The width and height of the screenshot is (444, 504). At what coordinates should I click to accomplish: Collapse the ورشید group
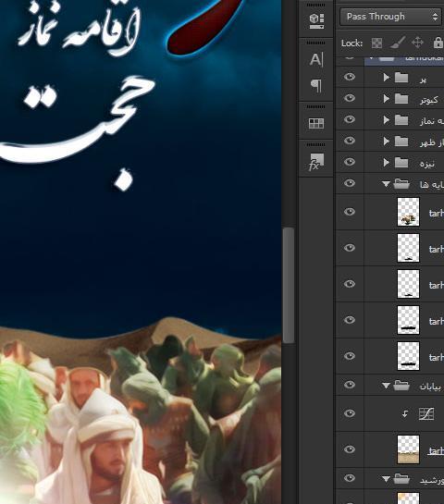(386, 480)
